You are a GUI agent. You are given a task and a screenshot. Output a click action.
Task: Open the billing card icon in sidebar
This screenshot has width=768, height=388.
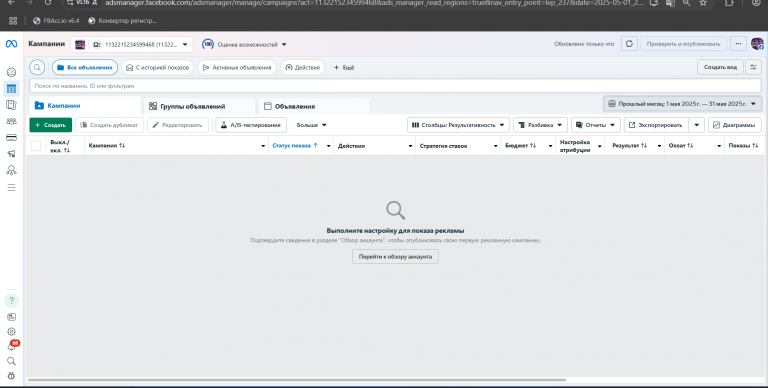(11, 138)
